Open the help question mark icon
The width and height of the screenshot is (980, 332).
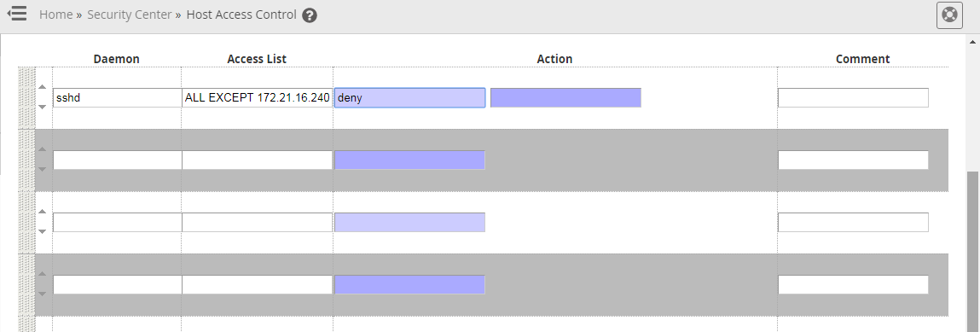pyautogui.click(x=310, y=15)
